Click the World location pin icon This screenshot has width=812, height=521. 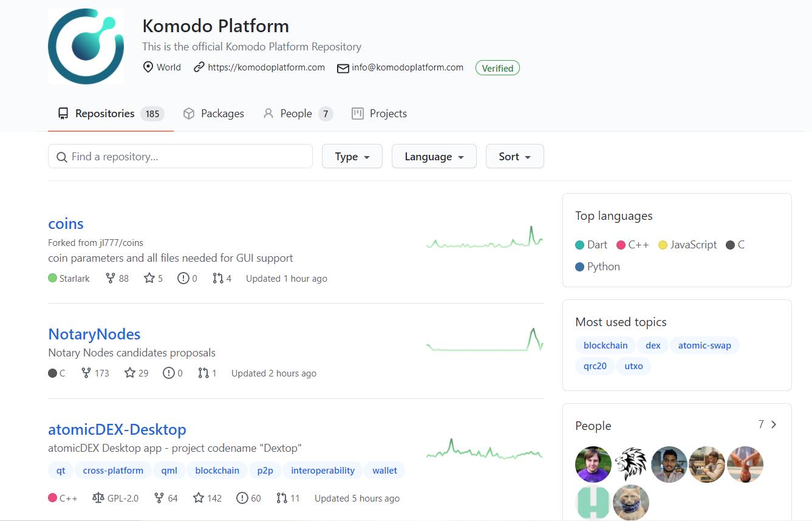148,67
